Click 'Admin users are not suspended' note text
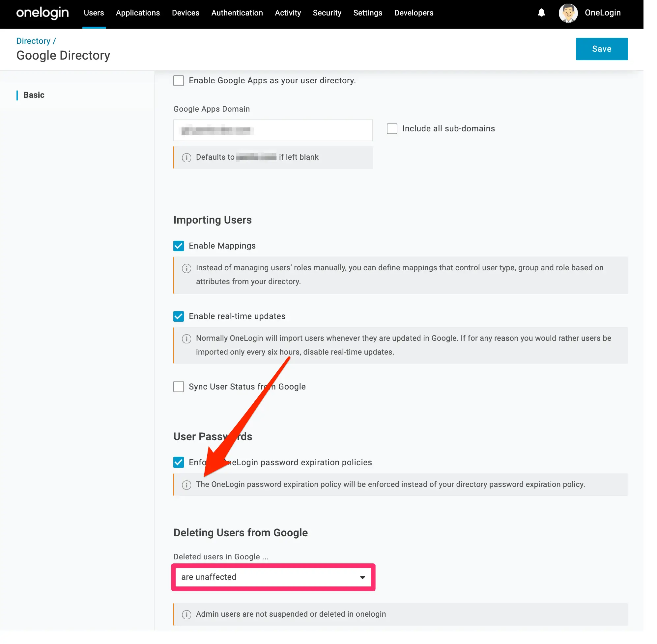Screen dimensions: 657x644 click(291, 615)
